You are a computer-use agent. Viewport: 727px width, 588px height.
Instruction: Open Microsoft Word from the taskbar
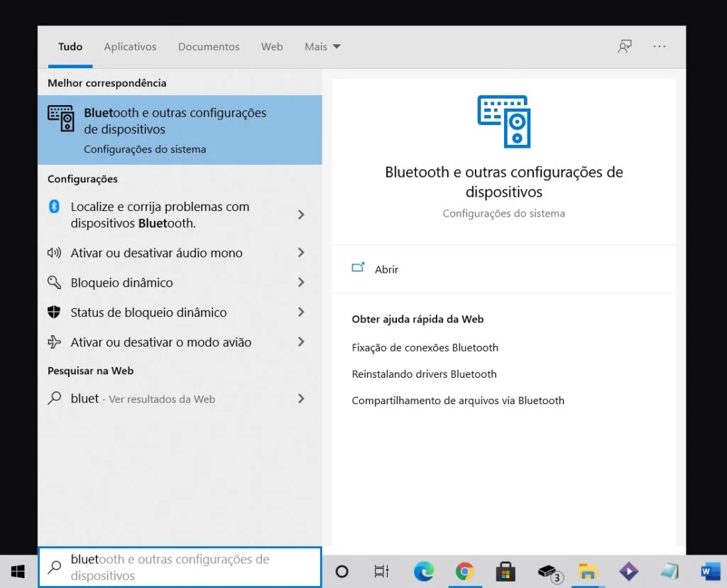pyautogui.click(x=710, y=571)
